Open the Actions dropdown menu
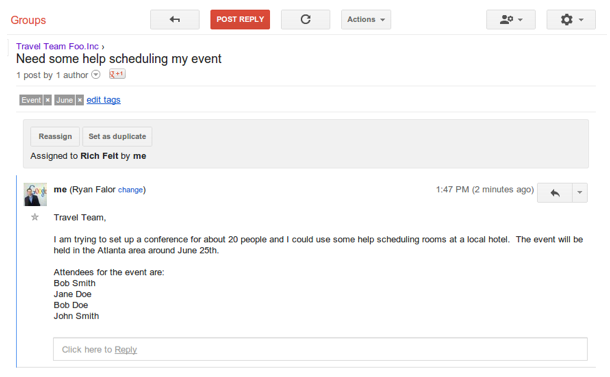The image size is (610, 377). pyautogui.click(x=366, y=19)
